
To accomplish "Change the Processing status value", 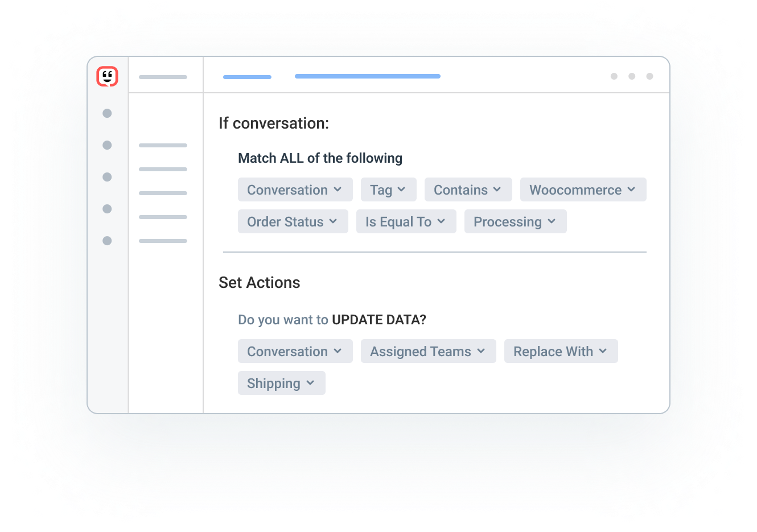I will pyautogui.click(x=515, y=221).
